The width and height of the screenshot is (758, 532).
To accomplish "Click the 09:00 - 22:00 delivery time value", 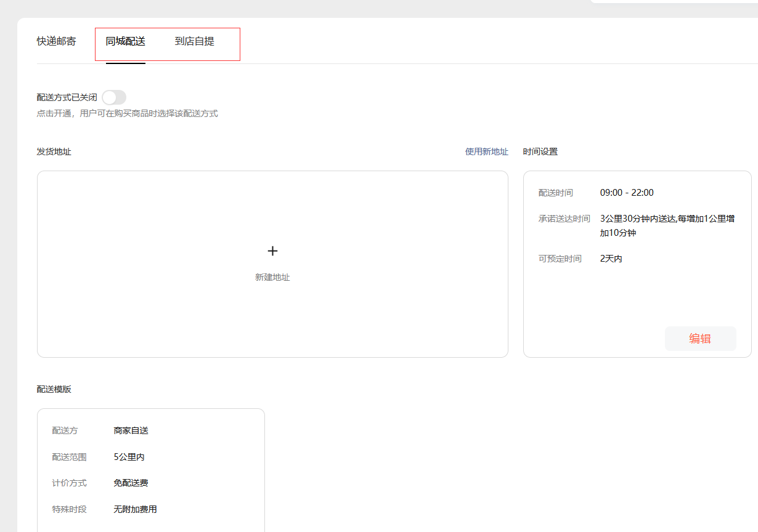I will (x=627, y=193).
